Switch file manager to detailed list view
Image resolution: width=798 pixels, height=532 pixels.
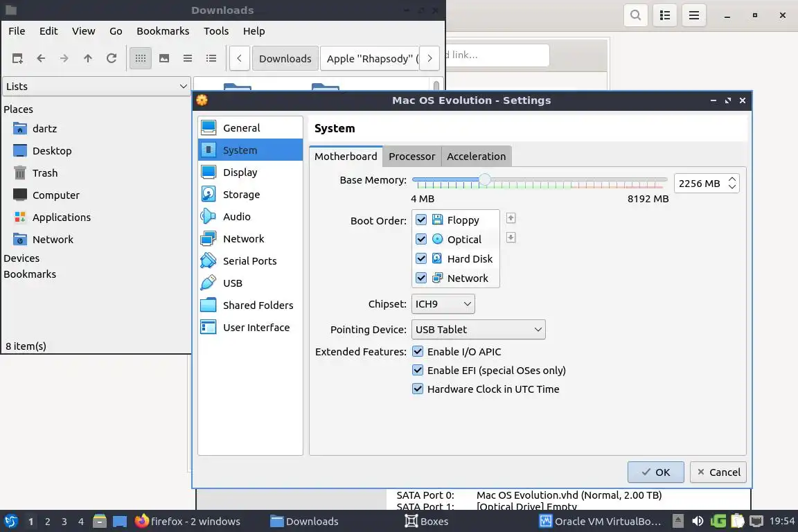click(211, 58)
